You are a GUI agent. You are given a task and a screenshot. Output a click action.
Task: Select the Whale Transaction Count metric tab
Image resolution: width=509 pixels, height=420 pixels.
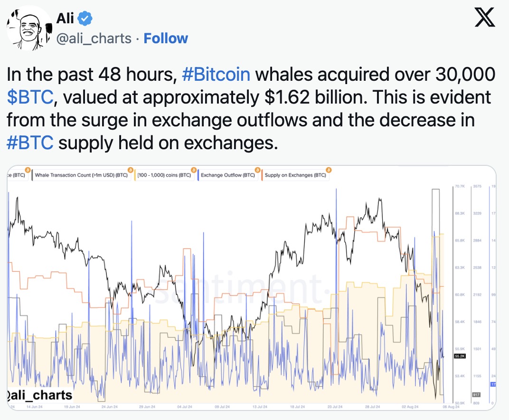tap(81, 175)
